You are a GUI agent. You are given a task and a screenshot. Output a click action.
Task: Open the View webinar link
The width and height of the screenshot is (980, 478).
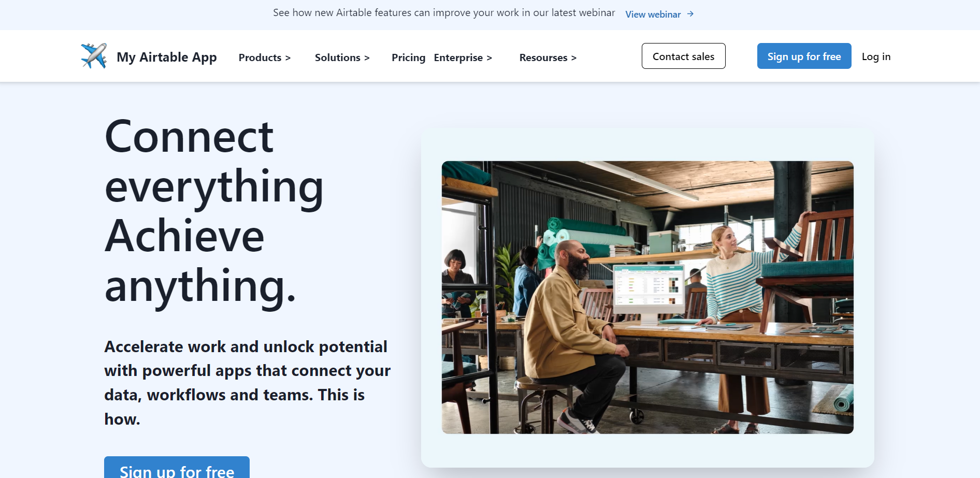pyautogui.click(x=653, y=15)
